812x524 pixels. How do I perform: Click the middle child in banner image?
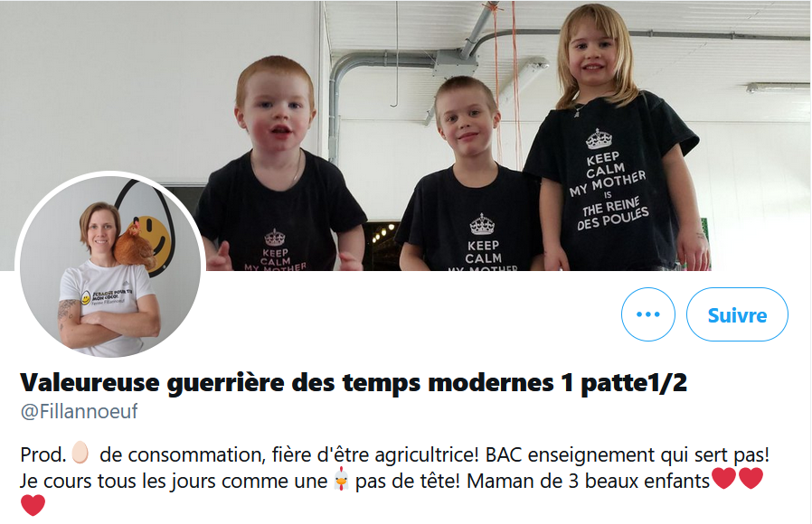point(468,176)
